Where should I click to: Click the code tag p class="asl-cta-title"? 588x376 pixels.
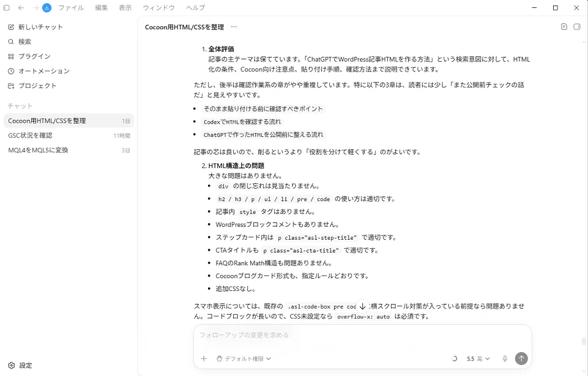[301, 251]
